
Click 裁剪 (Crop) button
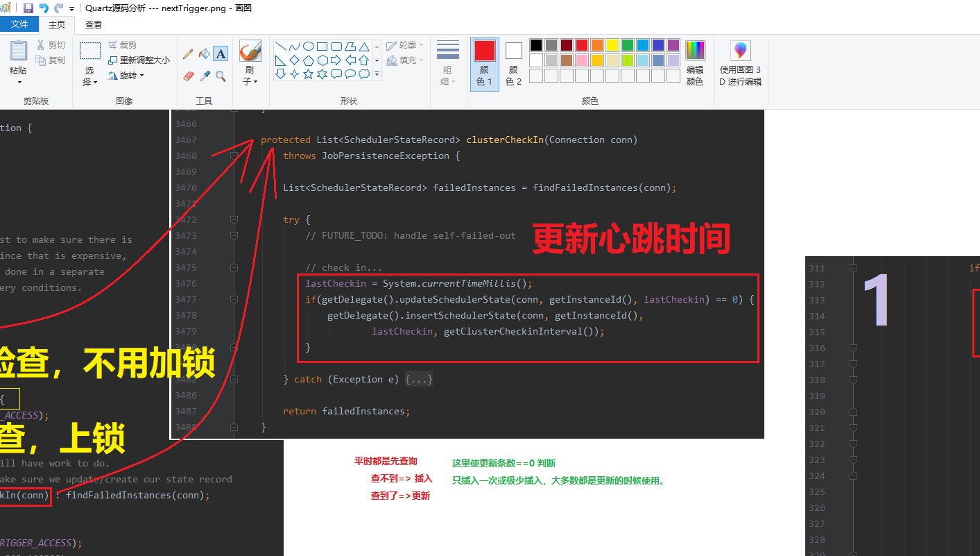pos(123,45)
